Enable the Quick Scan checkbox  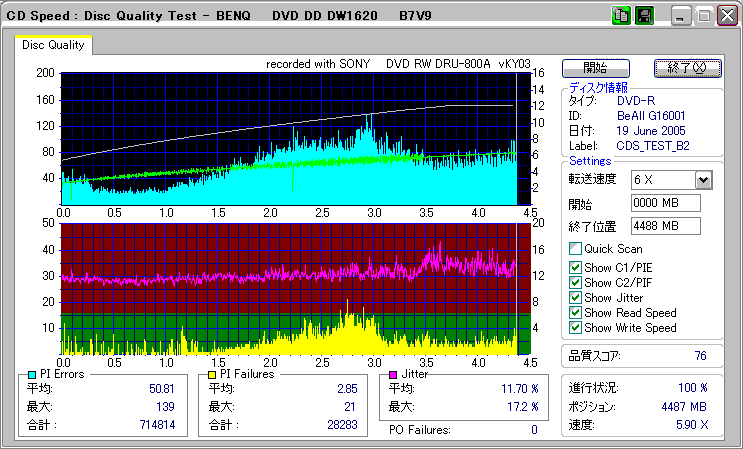575,249
